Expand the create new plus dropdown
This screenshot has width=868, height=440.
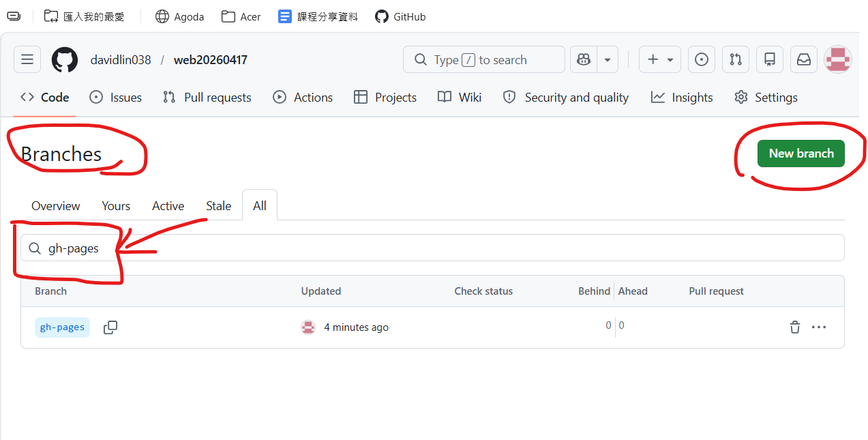pyautogui.click(x=660, y=60)
